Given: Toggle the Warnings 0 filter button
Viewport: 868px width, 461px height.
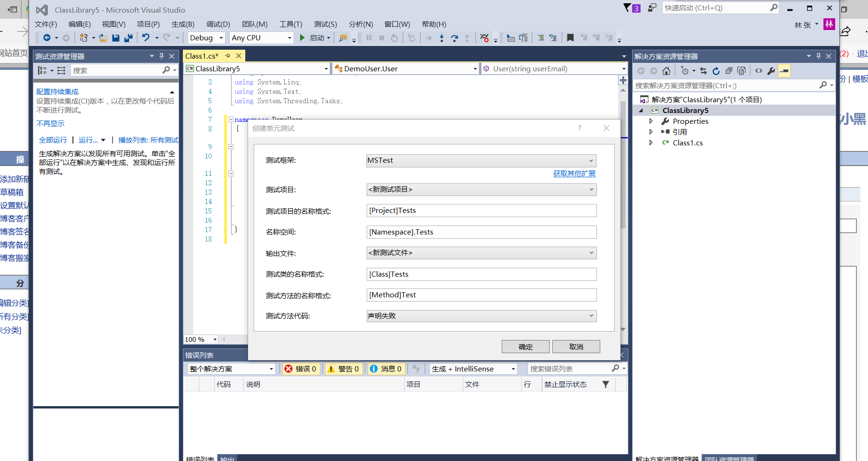Looking at the screenshot, I should 343,369.
